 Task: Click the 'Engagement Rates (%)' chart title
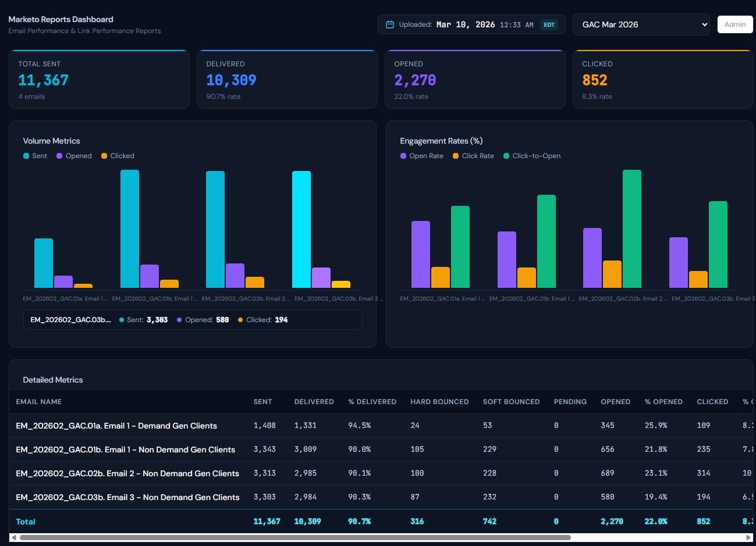[441, 141]
